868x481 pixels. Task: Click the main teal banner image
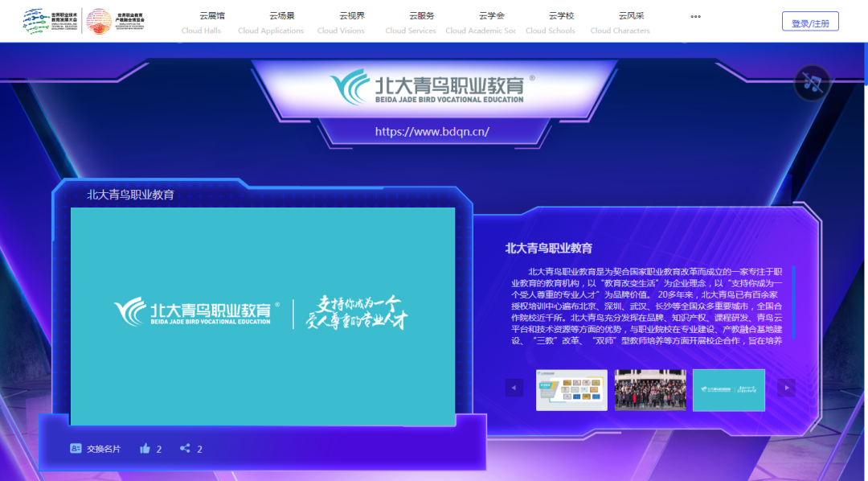coord(263,316)
